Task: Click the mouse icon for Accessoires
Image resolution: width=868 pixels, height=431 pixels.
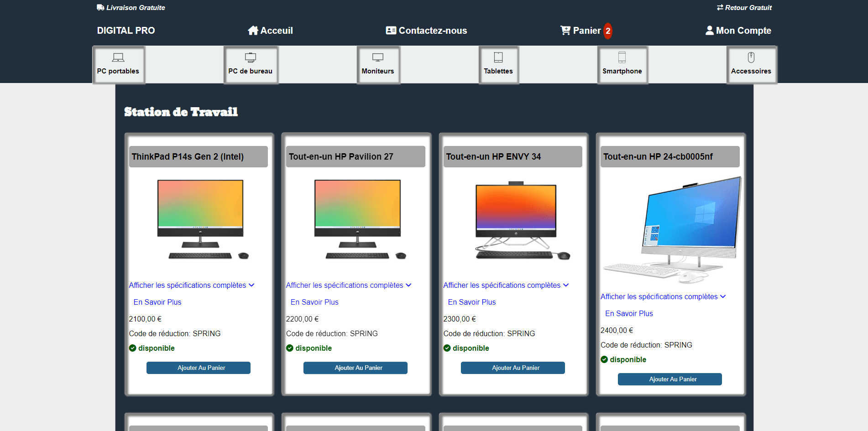Action: [x=751, y=57]
